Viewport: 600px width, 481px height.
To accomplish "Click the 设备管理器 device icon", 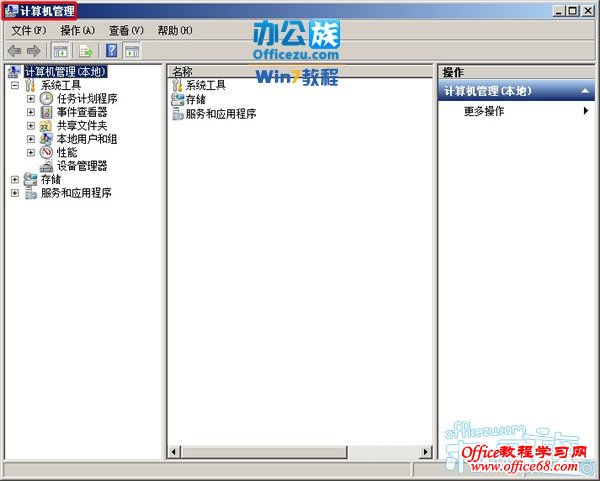I will click(46, 166).
